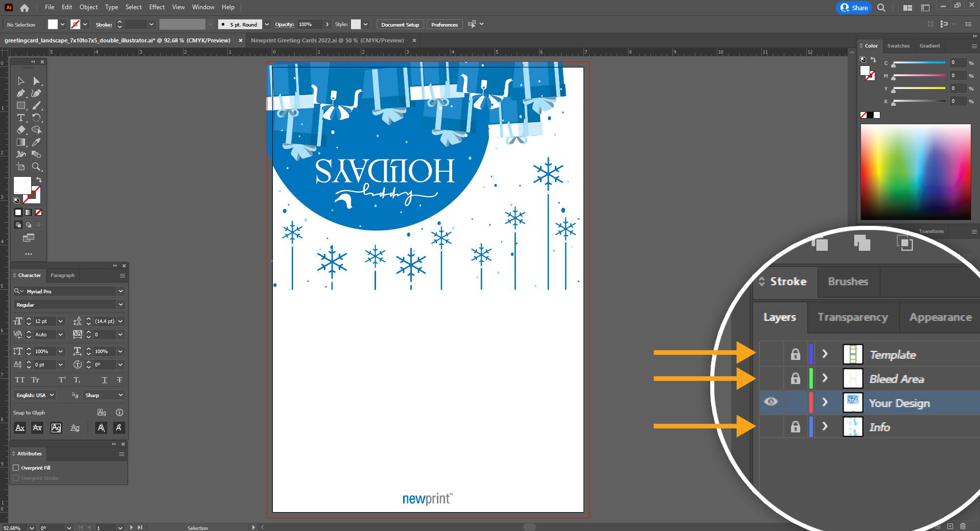Expand the Template layer contents

click(x=824, y=354)
